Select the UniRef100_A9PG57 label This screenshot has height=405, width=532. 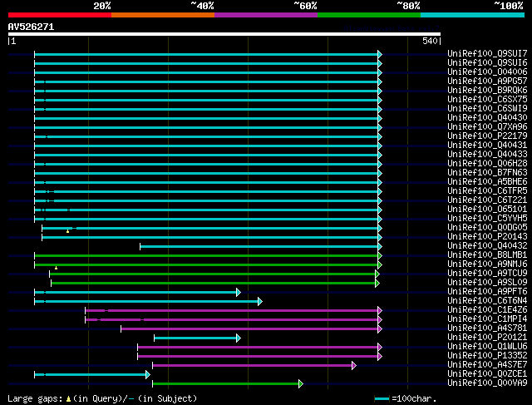click(487, 81)
